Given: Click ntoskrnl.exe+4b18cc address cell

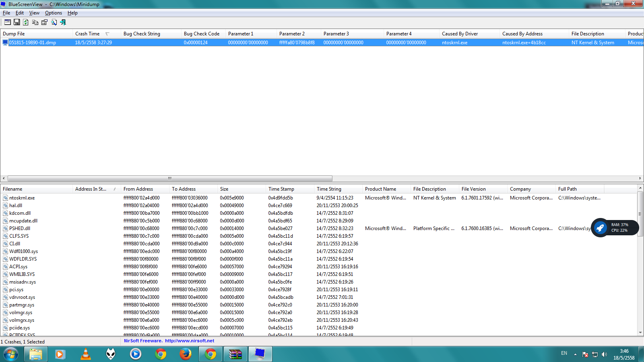Looking at the screenshot, I should [524, 43].
